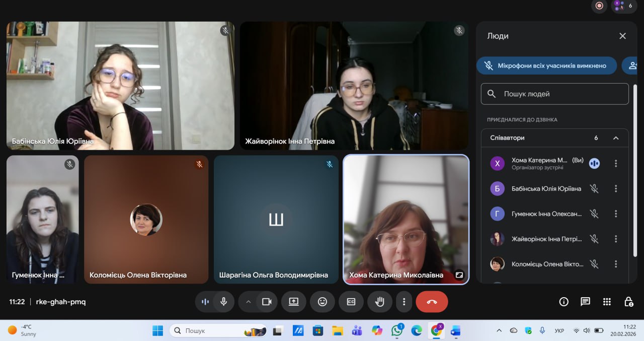Open WhatsApp from the Windows taskbar

coord(397,330)
